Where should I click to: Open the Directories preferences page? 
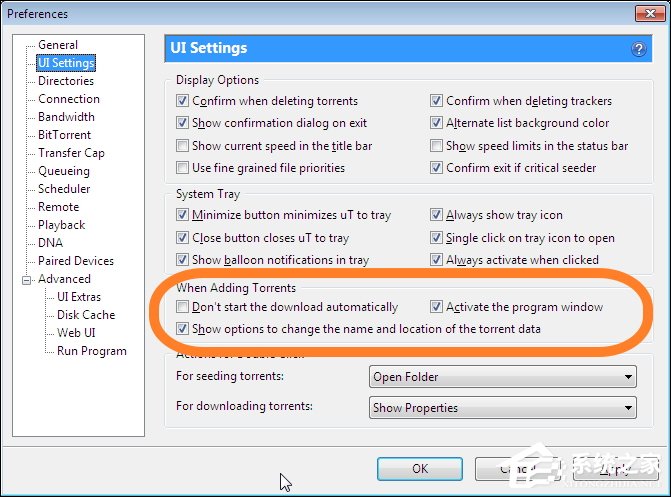(66, 81)
